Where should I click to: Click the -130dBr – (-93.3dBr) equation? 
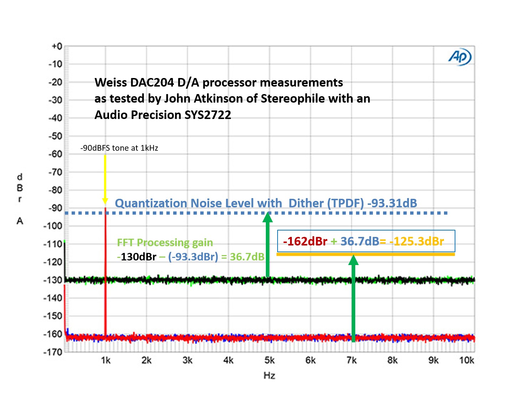[x=191, y=257]
